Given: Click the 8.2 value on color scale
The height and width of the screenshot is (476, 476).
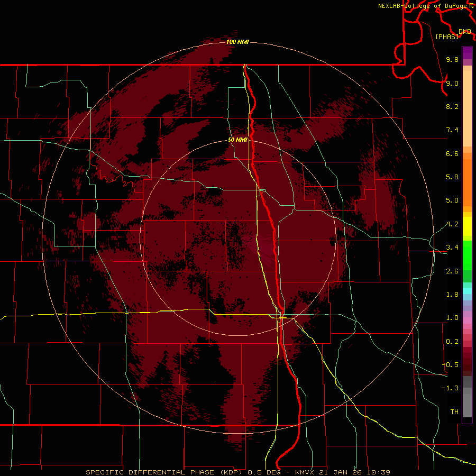Looking at the screenshot, I should pos(452,106).
